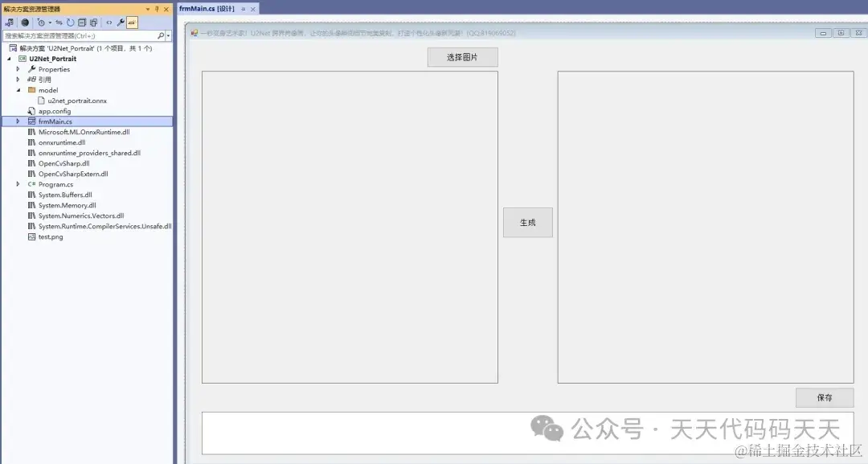The width and height of the screenshot is (868, 464).
Task: Collapse the model folder
Action: point(18,89)
